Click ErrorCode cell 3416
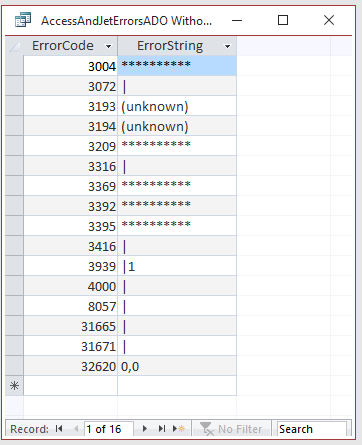This screenshot has height=445, width=362. coord(70,246)
